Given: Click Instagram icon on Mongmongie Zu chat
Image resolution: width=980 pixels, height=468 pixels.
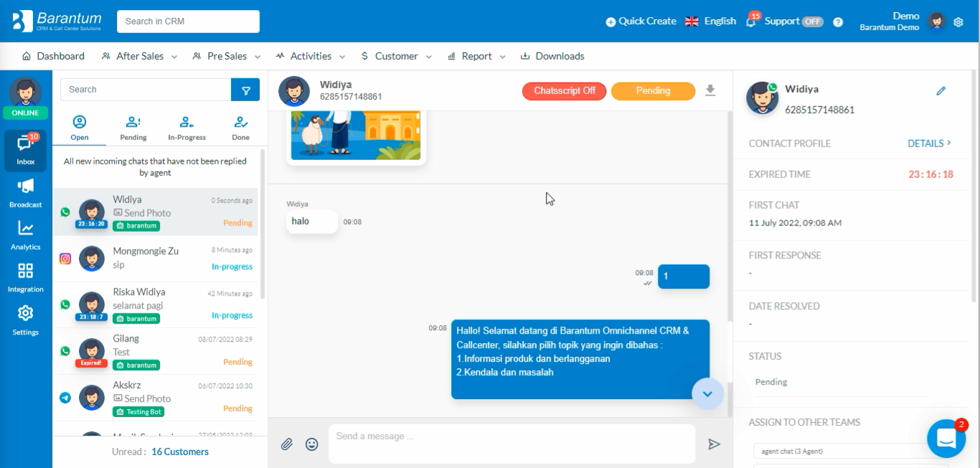Looking at the screenshot, I should click(65, 259).
